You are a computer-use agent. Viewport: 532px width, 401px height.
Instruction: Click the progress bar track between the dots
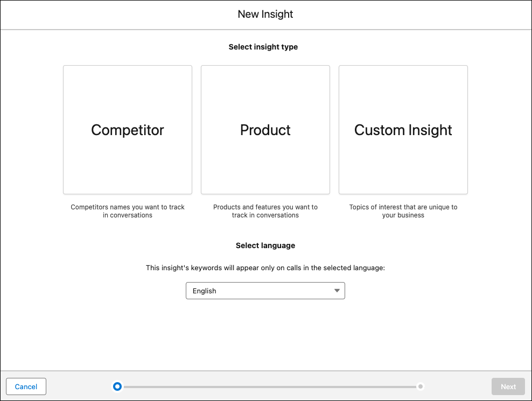(269, 386)
